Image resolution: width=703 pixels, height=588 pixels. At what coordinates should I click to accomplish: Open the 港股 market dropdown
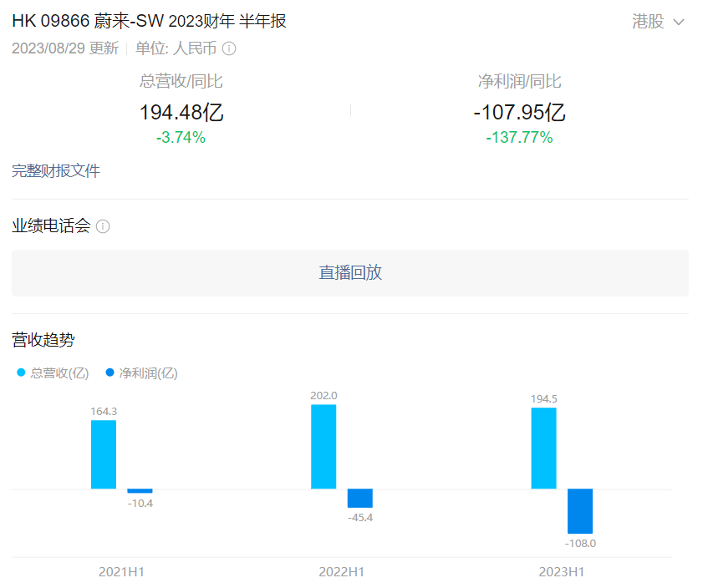tap(658, 22)
